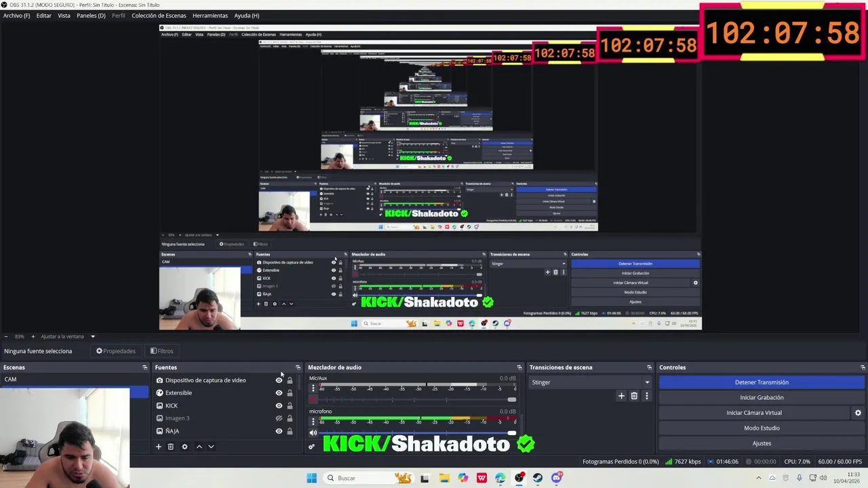Click Iniciar Cámara Virtual button

[754, 413]
